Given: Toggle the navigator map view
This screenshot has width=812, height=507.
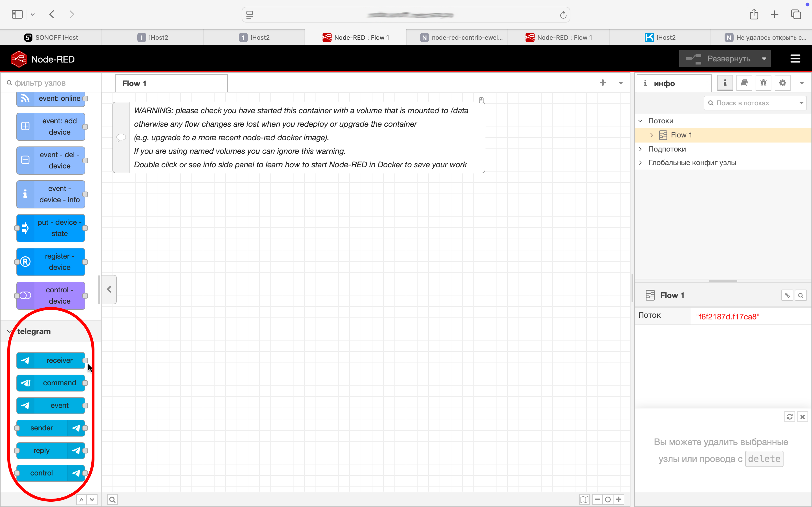Looking at the screenshot, I should (x=584, y=499).
